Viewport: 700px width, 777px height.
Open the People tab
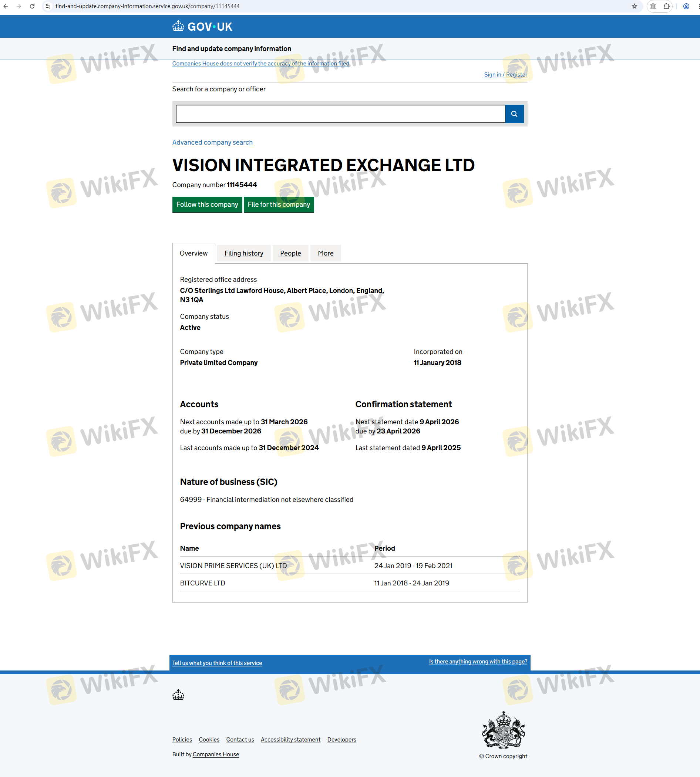290,253
